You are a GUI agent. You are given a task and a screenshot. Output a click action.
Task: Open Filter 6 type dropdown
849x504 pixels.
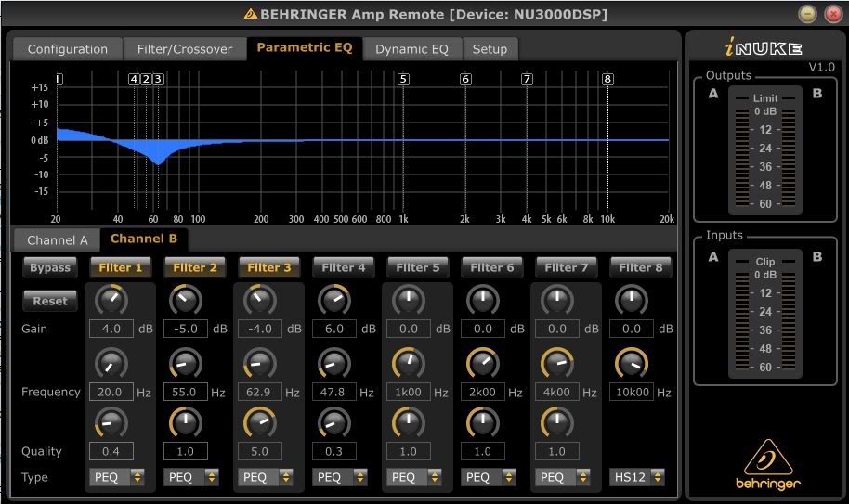(488, 477)
